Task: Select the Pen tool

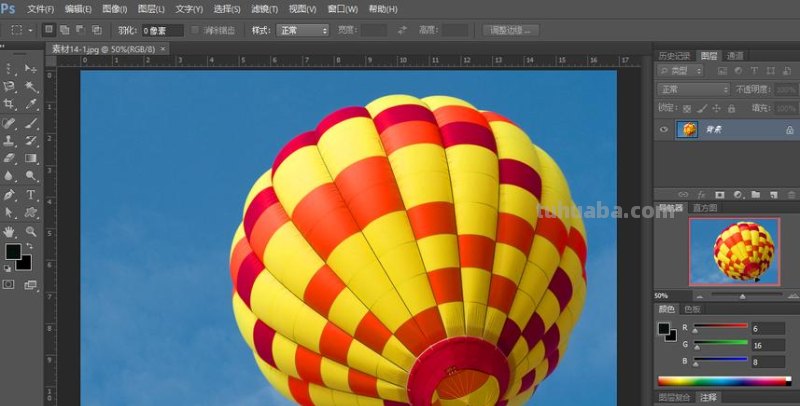Action: coord(10,194)
